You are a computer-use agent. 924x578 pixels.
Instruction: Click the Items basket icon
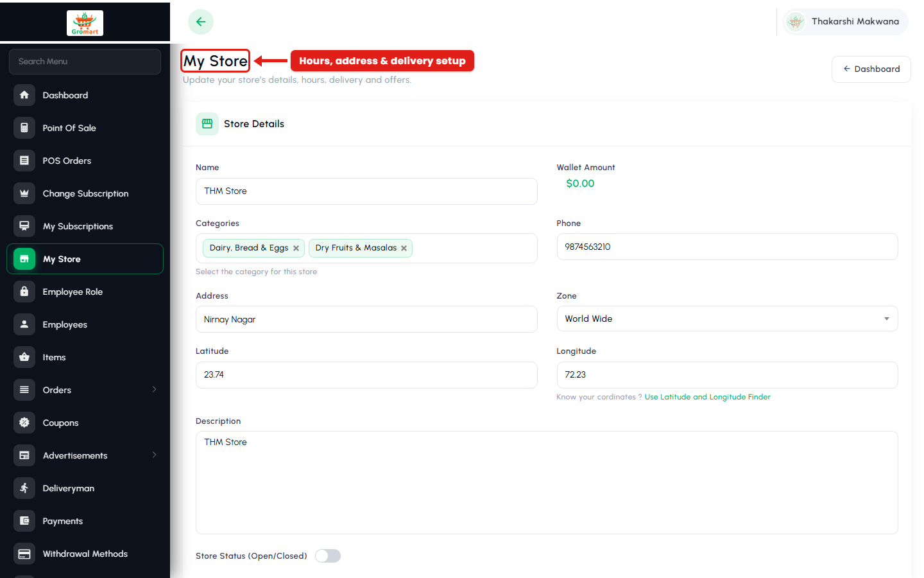24,357
